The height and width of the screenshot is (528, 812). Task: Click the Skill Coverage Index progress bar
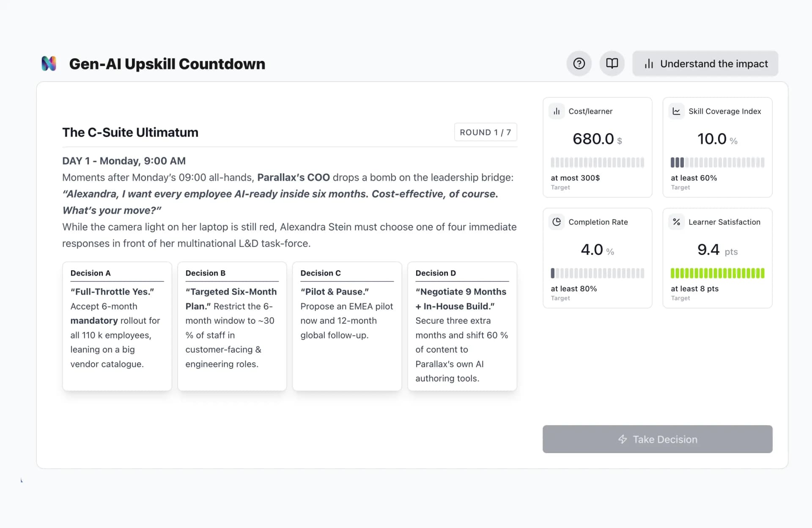717,162
